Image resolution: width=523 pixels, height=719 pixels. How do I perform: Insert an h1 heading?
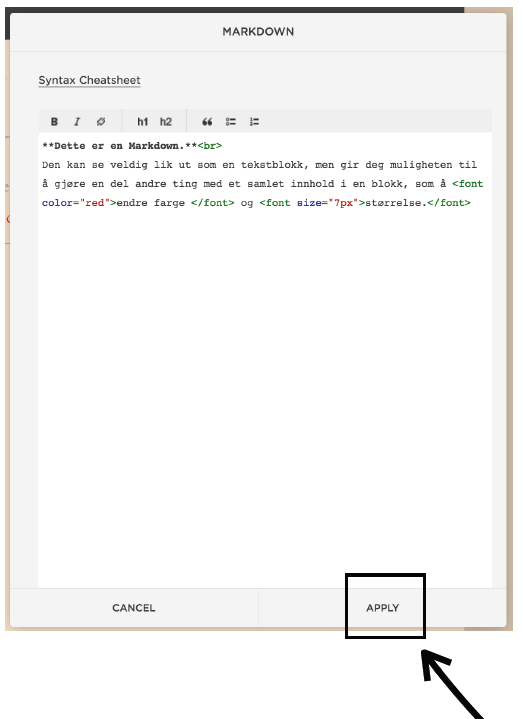[143, 122]
